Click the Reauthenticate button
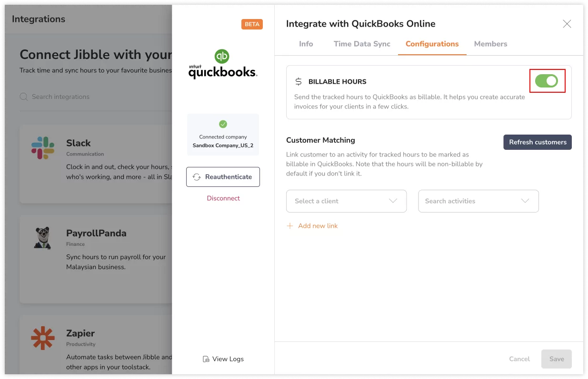This screenshot has height=379, width=588. (223, 177)
